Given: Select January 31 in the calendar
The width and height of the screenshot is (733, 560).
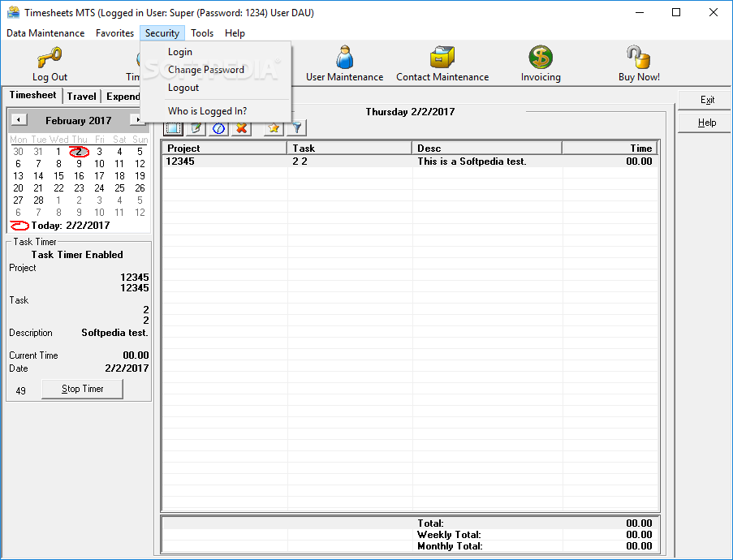Looking at the screenshot, I should click(38, 152).
